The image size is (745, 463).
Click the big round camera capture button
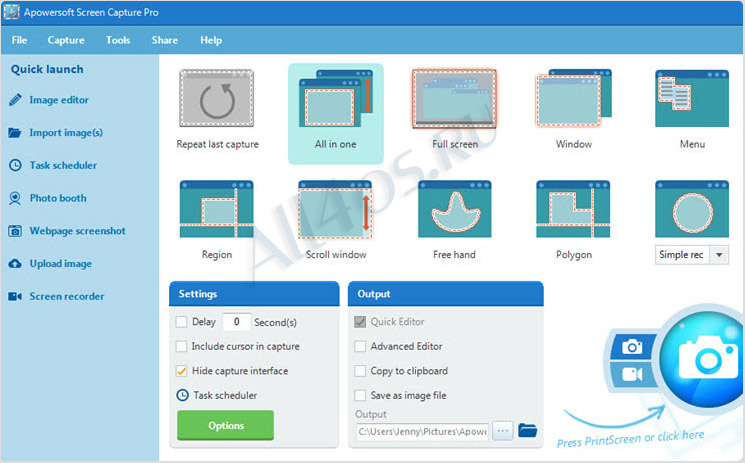tap(703, 359)
